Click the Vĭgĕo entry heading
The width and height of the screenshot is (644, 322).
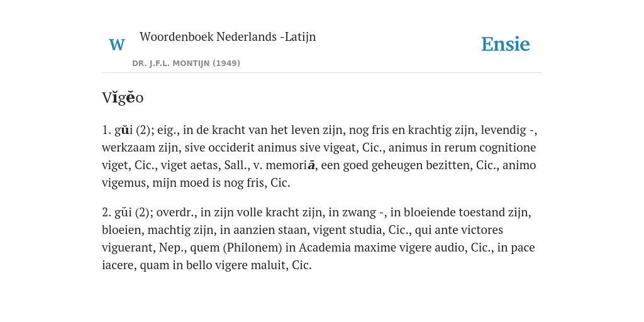123,97
